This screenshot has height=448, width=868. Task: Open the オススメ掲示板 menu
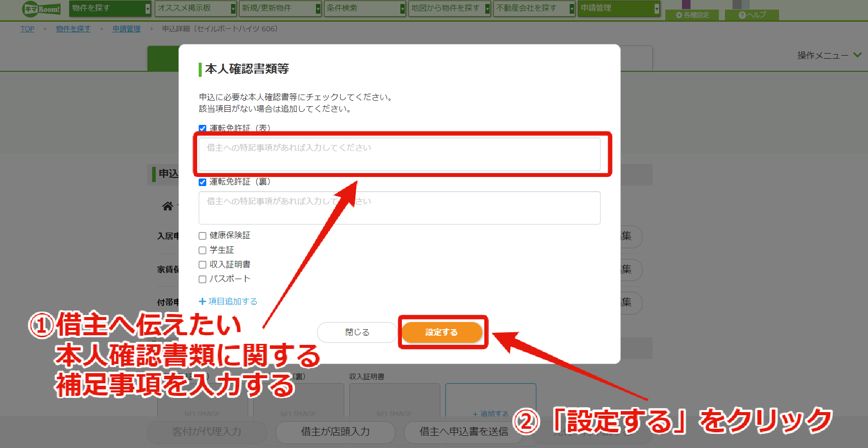[196, 8]
